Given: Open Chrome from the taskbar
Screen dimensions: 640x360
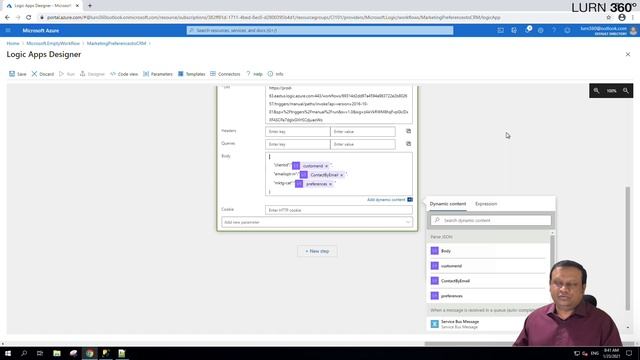Looking at the screenshot, I should tap(89, 353).
